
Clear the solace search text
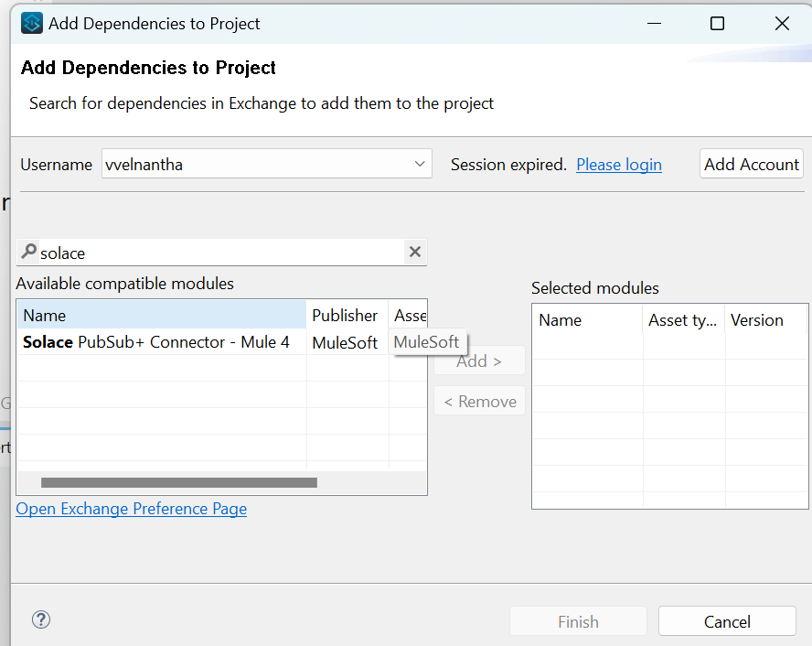click(x=414, y=252)
